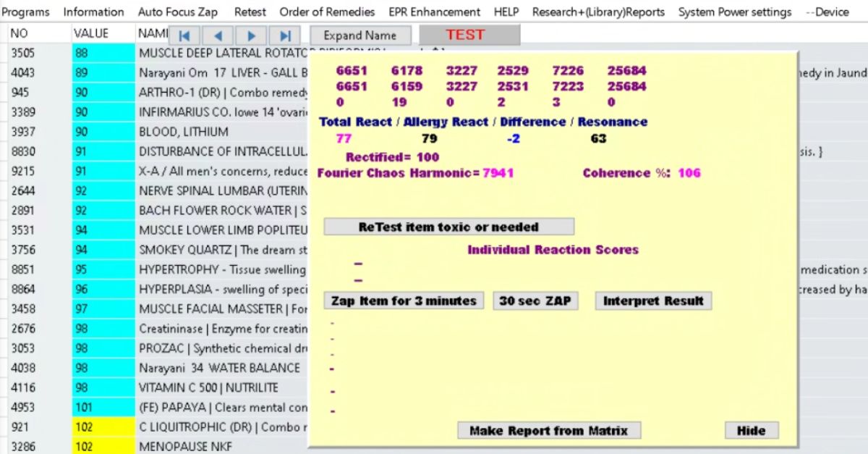The width and height of the screenshot is (868, 454).
Task: Select the BLOOD, LITHIUM row
Action: [183, 132]
